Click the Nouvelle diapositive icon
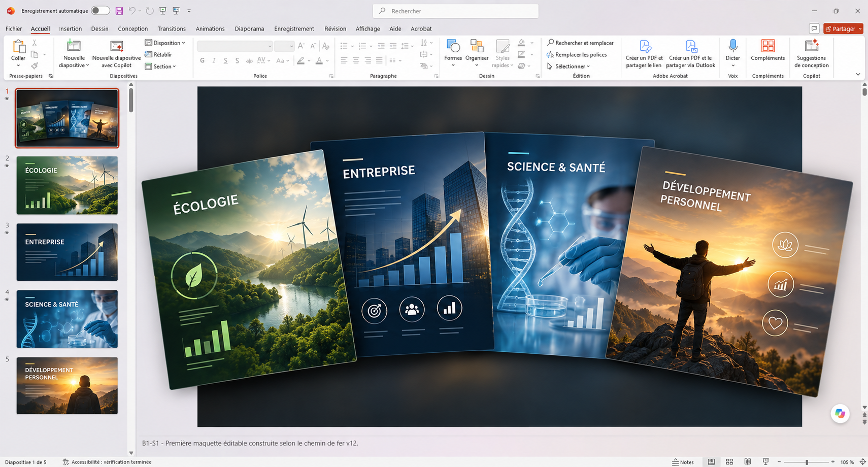This screenshot has width=868, height=467. (x=74, y=46)
